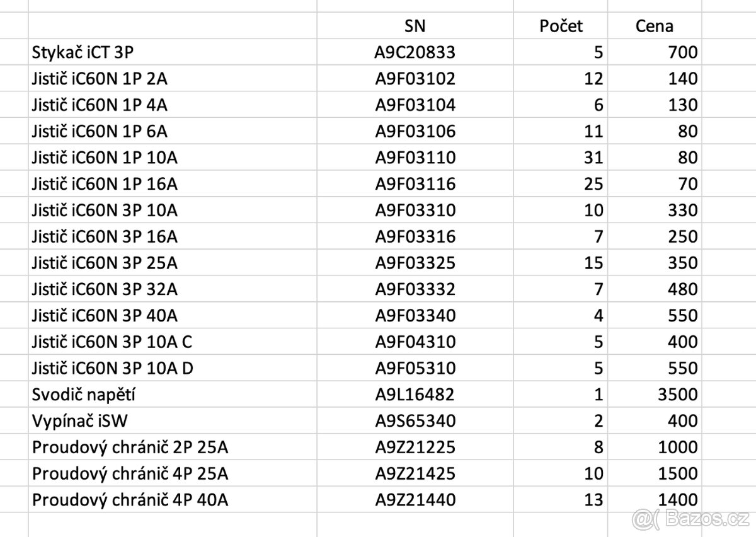
Task: Click the Jistič iC60N 1P 2A cell
Action: coord(100,79)
